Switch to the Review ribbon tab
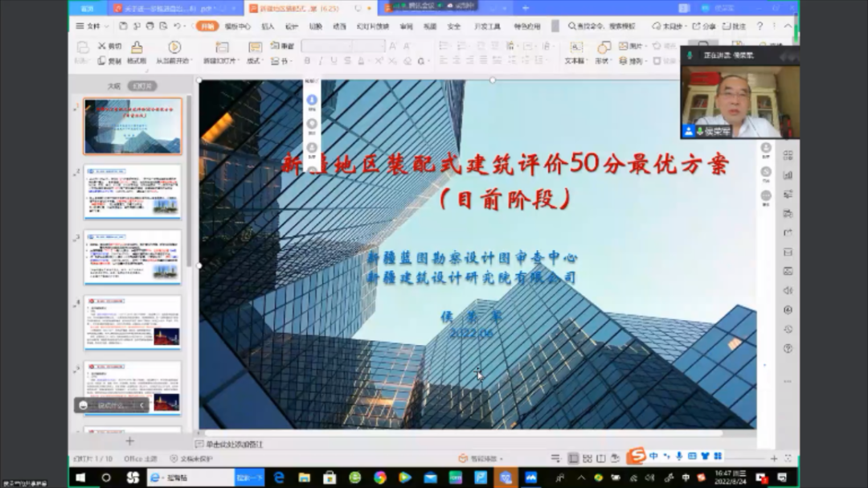This screenshot has height=488, width=868. 406,26
